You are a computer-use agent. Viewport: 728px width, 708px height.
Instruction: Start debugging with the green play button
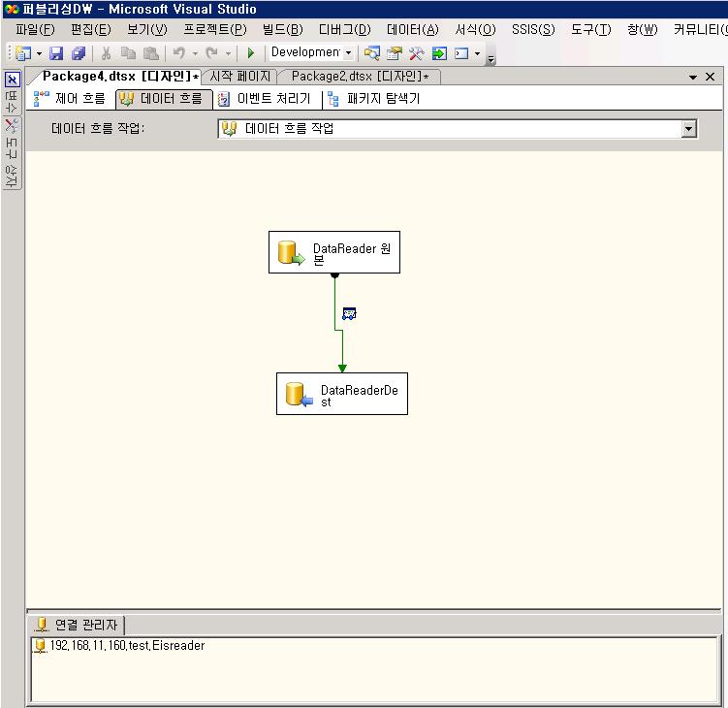click(251, 53)
